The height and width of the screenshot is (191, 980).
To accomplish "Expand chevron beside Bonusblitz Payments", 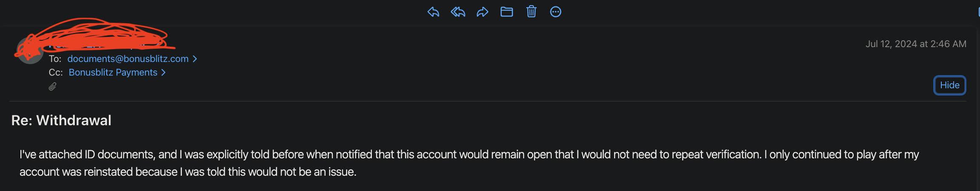I will coord(163,73).
